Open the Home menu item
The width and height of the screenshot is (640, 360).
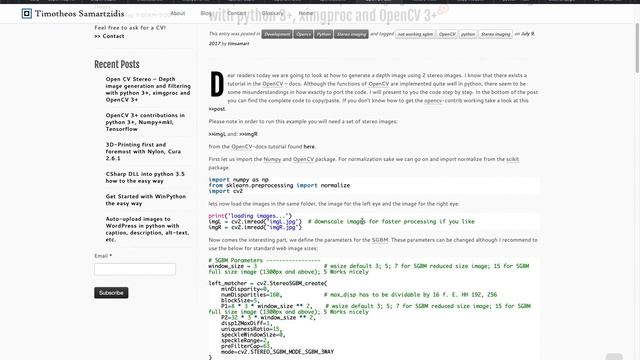(306, 13)
